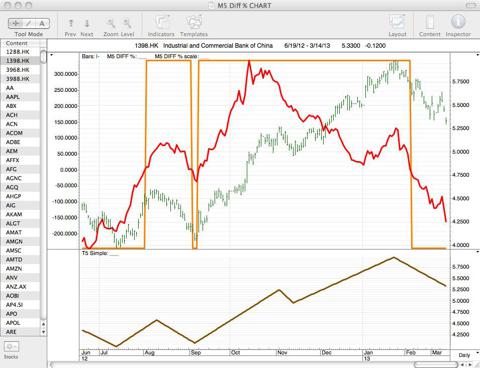Select AMAT in the symbol list
This screenshot has height=368, width=480.
pyautogui.click(x=21, y=232)
